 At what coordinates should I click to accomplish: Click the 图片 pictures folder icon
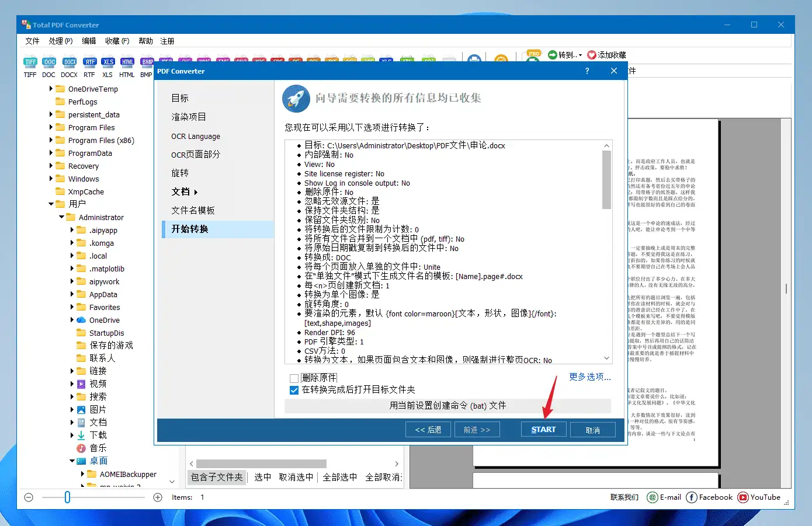81,410
